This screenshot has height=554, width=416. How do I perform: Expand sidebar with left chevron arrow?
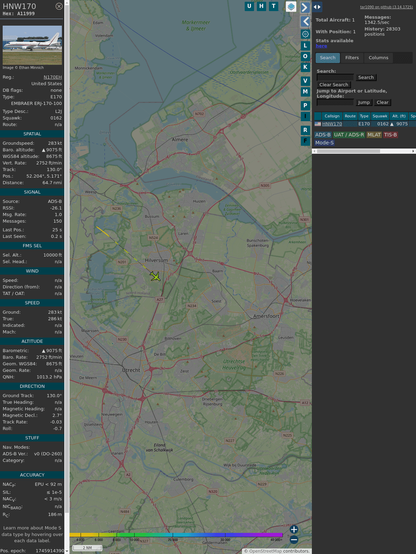[x=305, y=22]
